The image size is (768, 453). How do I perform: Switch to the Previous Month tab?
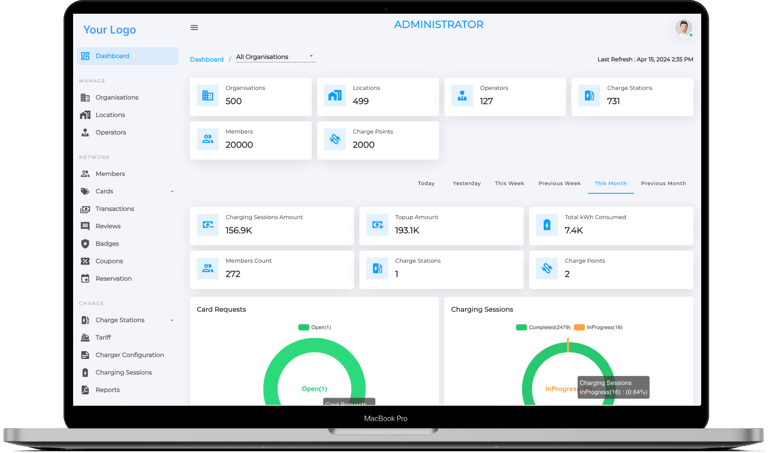pyautogui.click(x=663, y=183)
